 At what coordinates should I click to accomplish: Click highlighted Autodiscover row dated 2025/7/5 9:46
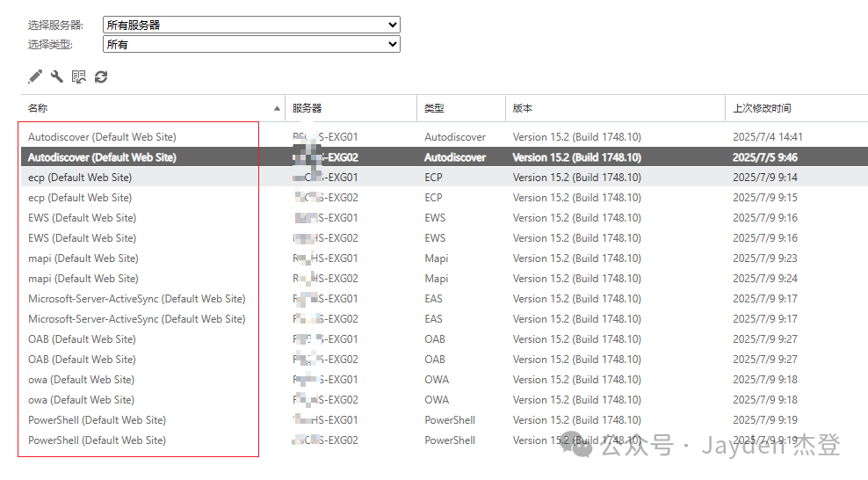(102, 157)
